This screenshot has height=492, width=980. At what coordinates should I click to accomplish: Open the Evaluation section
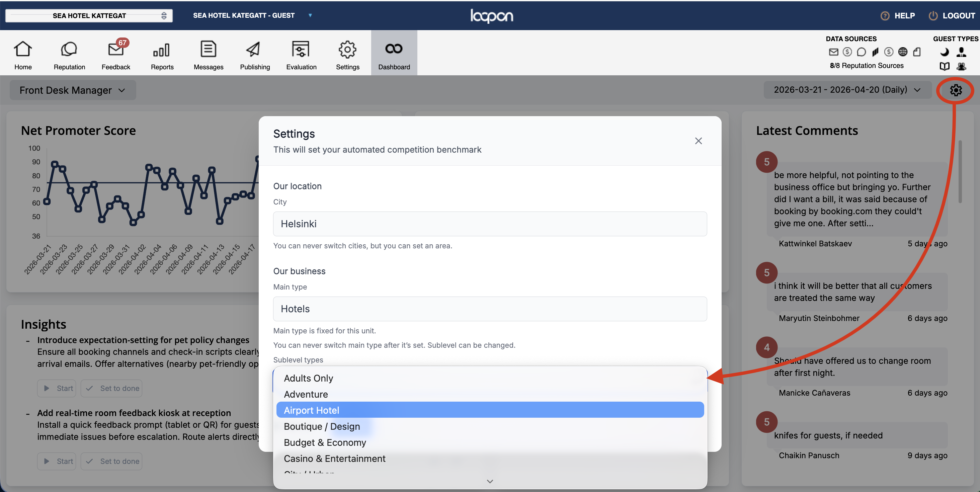pos(301,55)
